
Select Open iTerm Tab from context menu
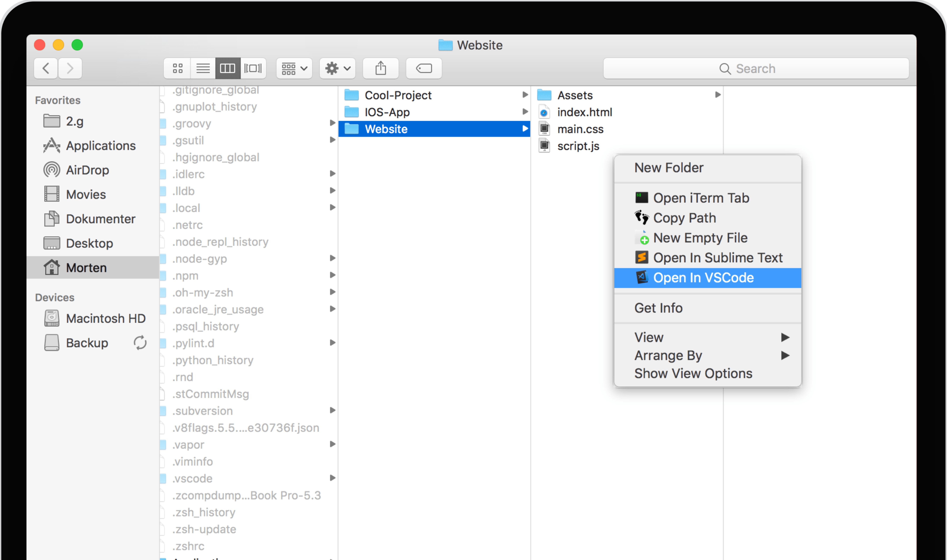click(701, 198)
